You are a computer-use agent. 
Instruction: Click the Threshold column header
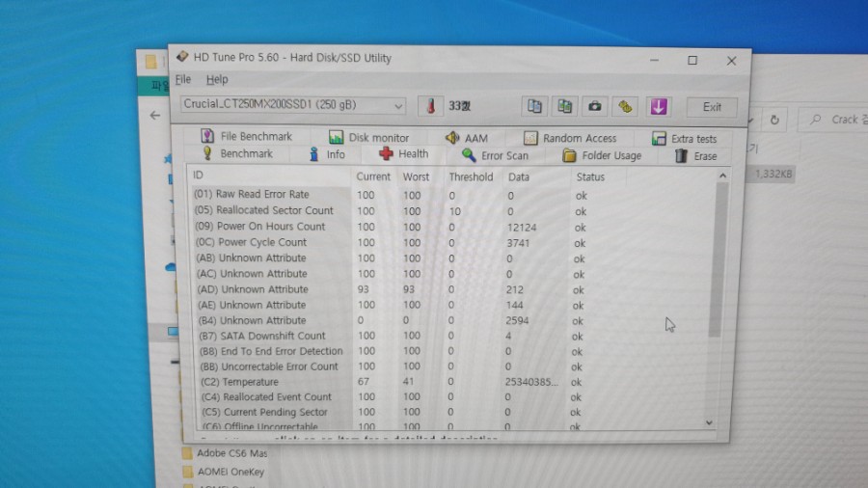pyautogui.click(x=471, y=177)
